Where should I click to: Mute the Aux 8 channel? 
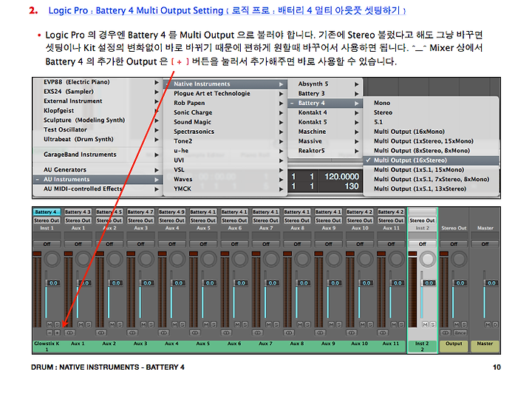pyautogui.click(x=299, y=325)
